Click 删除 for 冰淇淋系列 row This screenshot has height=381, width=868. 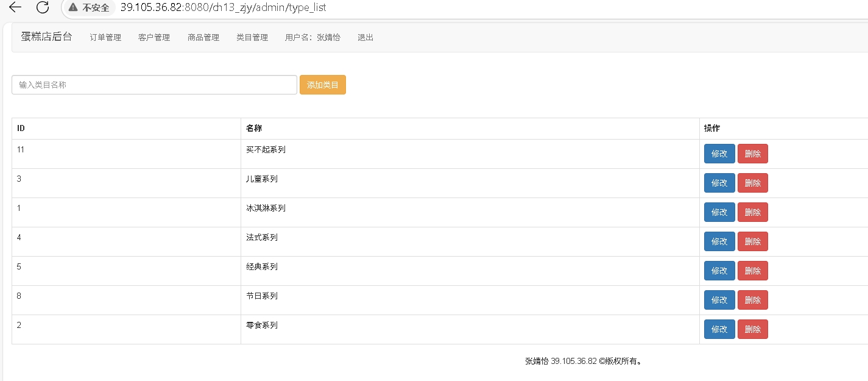pos(752,212)
